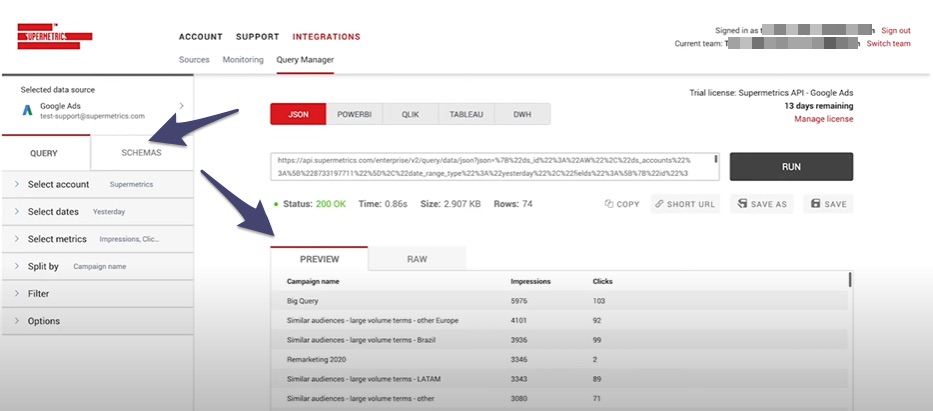
Task: Click the disk icon in SAVE AS
Action: pos(741,203)
